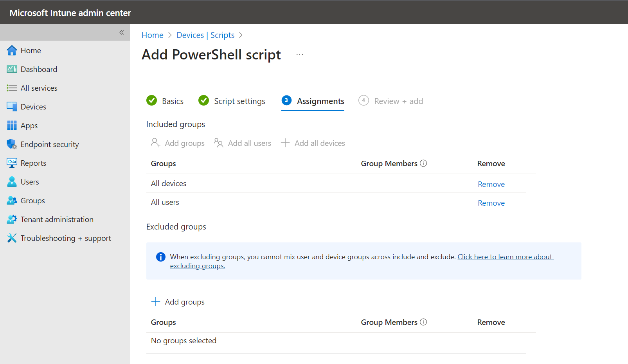
Task: Click the Troubleshooting + support tools icon
Action: pyautogui.click(x=12, y=238)
